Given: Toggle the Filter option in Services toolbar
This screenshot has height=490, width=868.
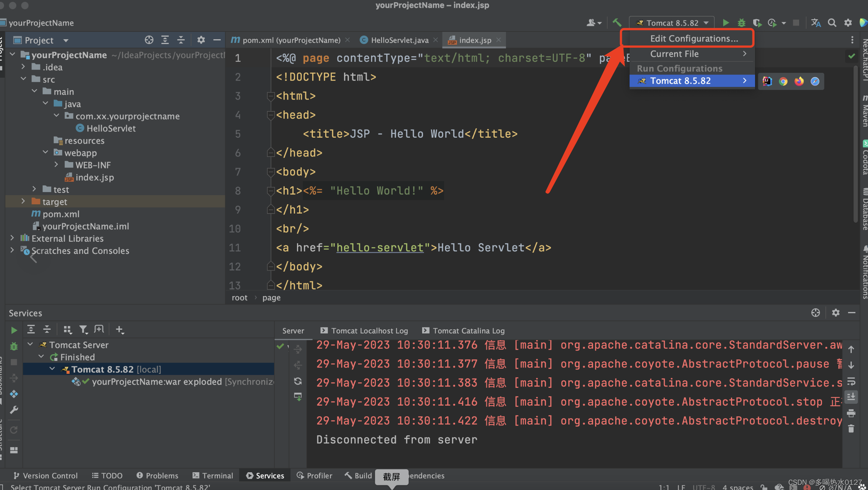Looking at the screenshot, I should [x=83, y=329].
